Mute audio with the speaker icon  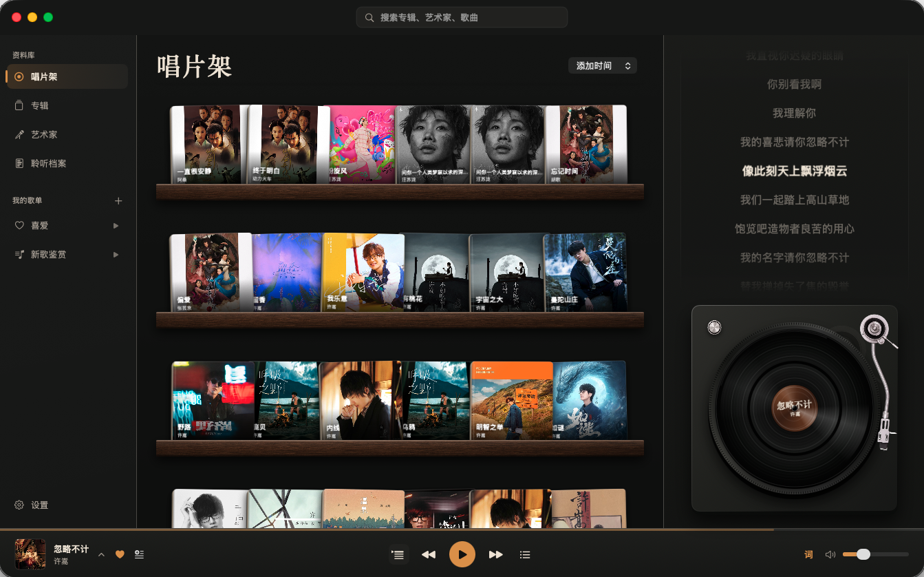point(830,554)
